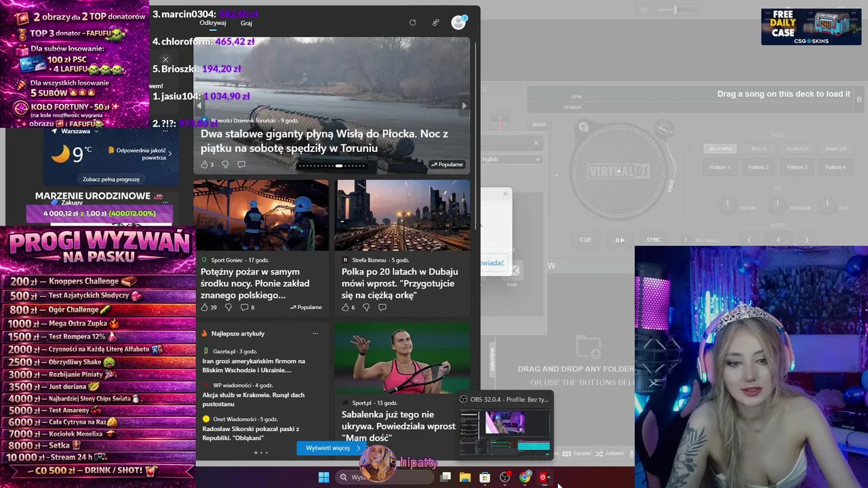Open the OBS 32.0.4 preview thumbnail
This screenshot has height=488, width=868.
pyautogui.click(x=505, y=432)
